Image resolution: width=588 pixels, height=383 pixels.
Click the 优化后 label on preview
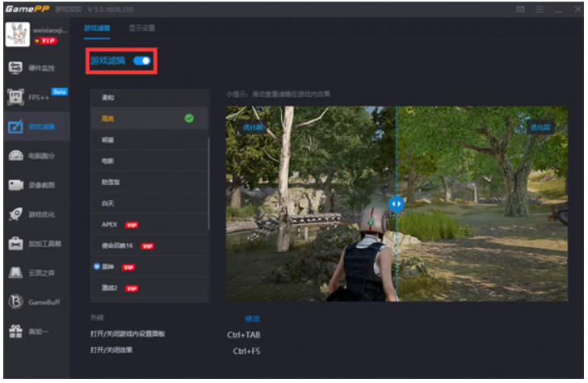tap(540, 127)
